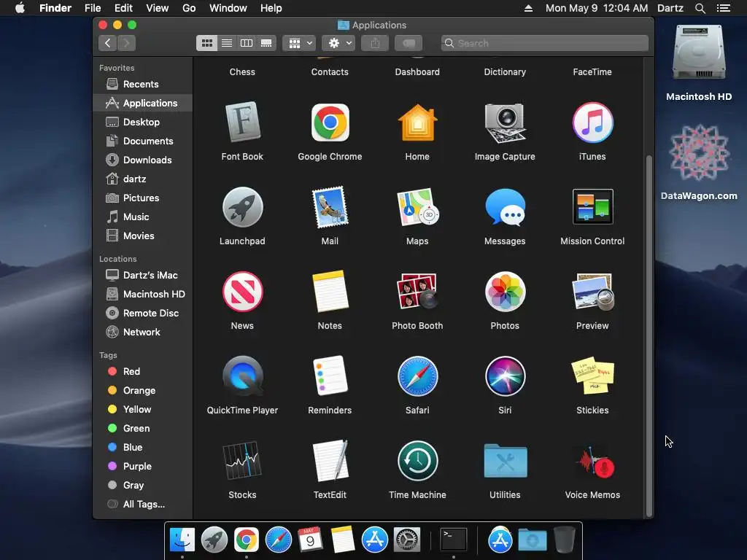The height and width of the screenshot is (560, 747).
Task: Open the gear Action menu dropdown
Action: tap(338, 43)
